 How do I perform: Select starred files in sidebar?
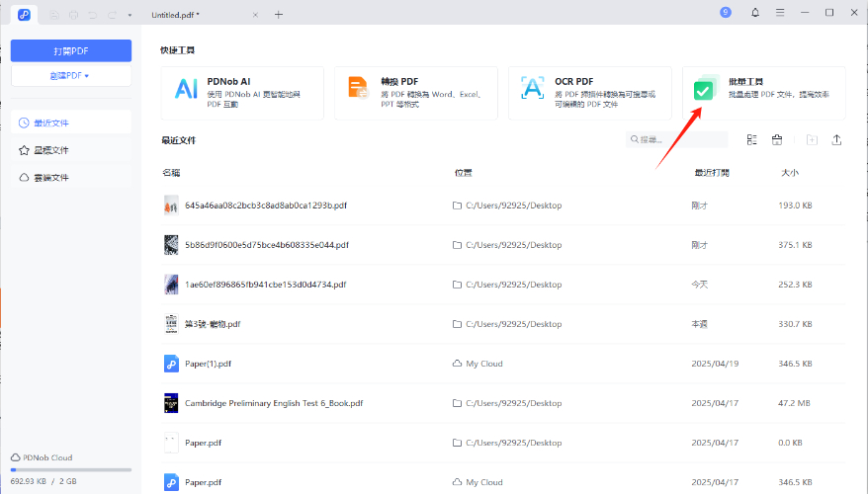[51, 150]
